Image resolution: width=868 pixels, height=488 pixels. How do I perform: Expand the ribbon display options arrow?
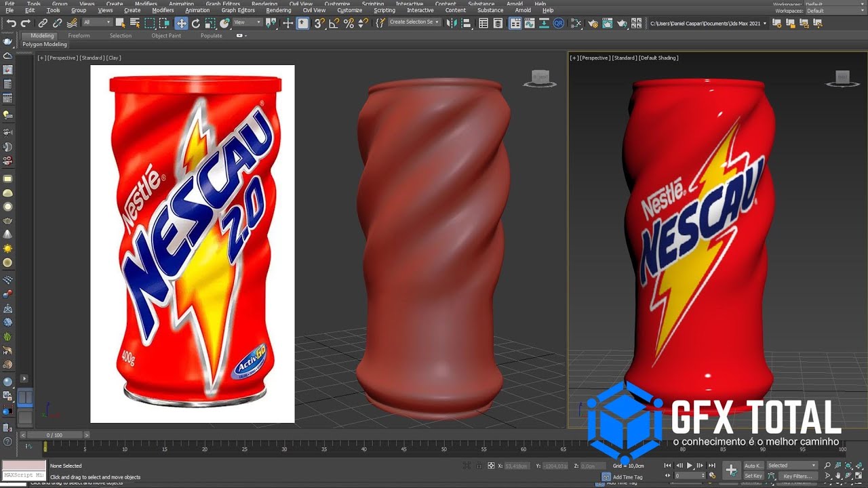(241, 35)
